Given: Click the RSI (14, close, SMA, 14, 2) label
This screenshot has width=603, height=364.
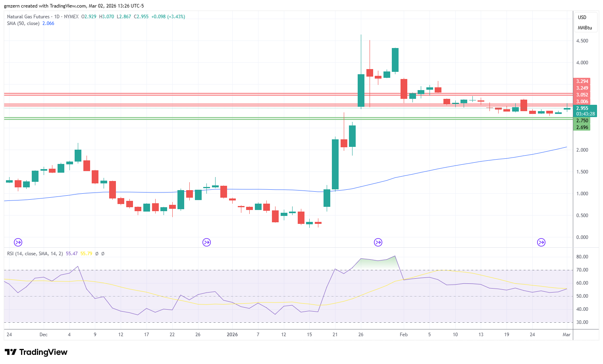Looking at the screenshot, I should (x=35, y=254).
